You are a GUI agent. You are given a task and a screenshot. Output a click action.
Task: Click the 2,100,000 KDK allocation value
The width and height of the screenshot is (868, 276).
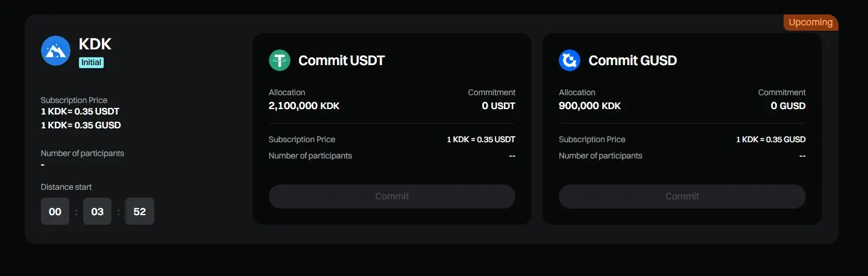pos(304,106)
